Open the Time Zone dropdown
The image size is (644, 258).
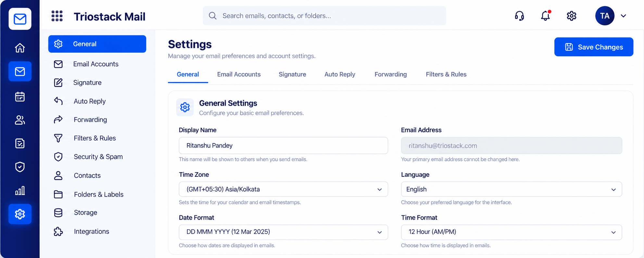tap(283, 189)
